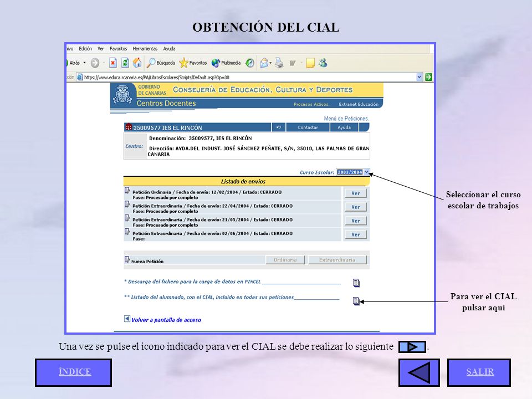Expand the address bar dropdown arrow
The image size is (532, 399).
(420, 77)
